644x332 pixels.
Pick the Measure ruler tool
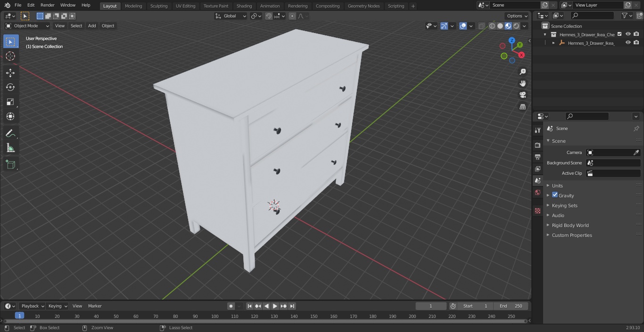coord(10,148)
